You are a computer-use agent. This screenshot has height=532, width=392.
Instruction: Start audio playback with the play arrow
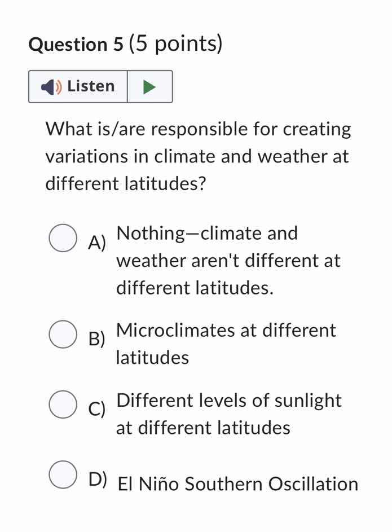149,86
